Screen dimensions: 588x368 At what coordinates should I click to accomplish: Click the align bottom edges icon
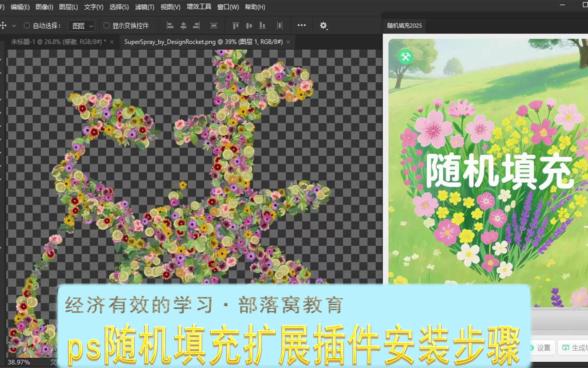click(262, 26)
